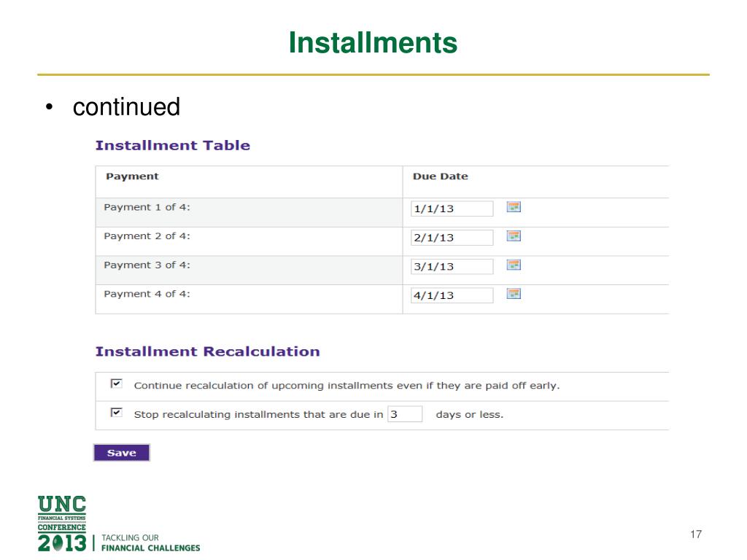Click the days threshold field containing 3
The height and width of the screenshot is (560, 747).
405,414
